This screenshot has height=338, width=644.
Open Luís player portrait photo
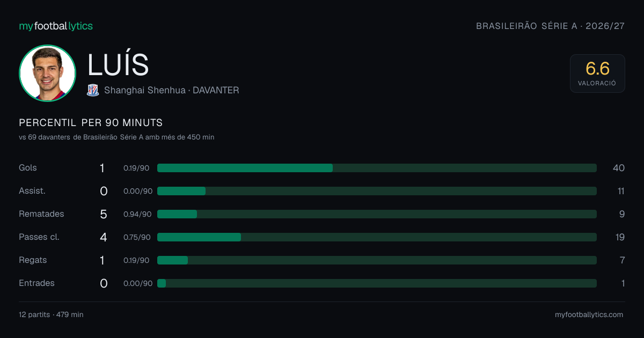pyautogui.click(x=47, y=73)
